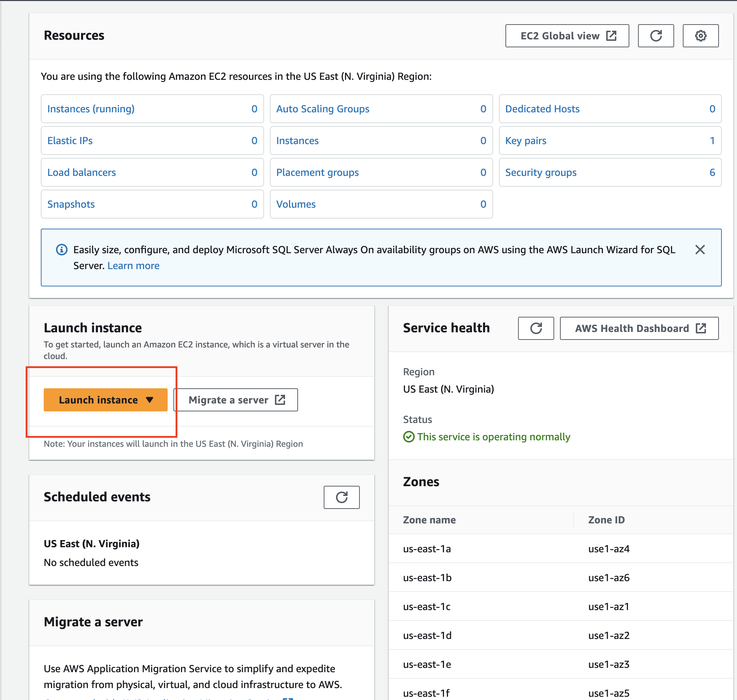Click the info icon in banner
This screenshot has width=737, height=700.
click(61, 250)
